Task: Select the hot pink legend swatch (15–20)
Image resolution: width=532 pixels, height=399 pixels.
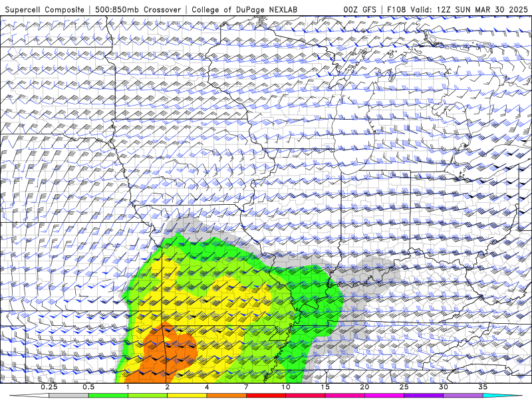Action: [344, 396]
